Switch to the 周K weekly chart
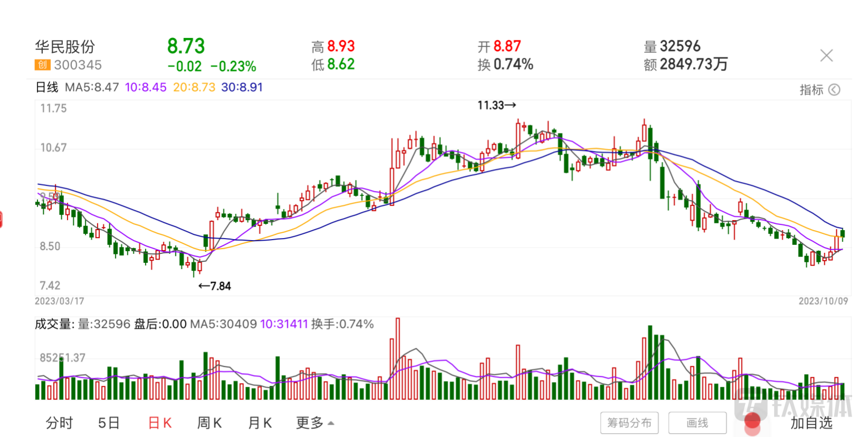The height and width of the screenshot is (437, 868). [210, 423]
